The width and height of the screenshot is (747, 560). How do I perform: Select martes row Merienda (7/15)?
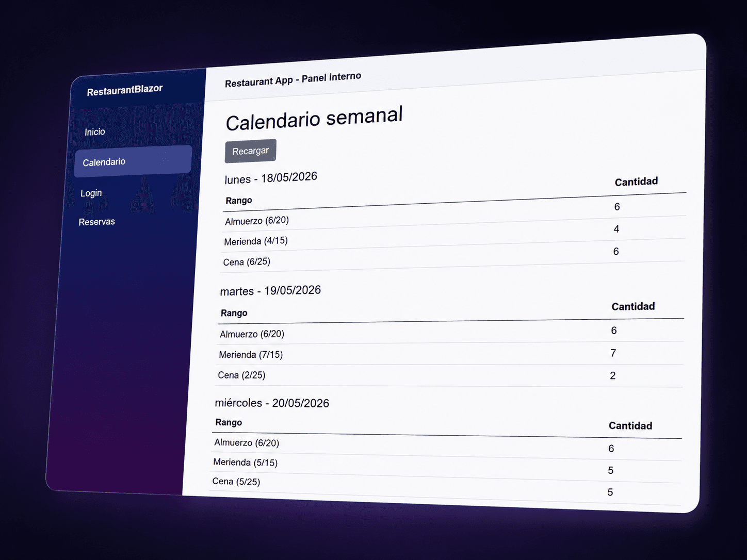pos(450,354)
